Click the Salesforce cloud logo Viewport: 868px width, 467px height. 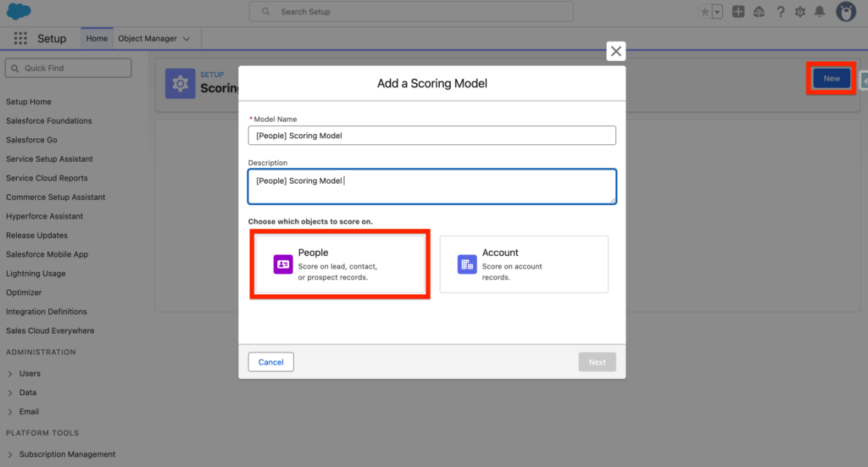[19, 12]
